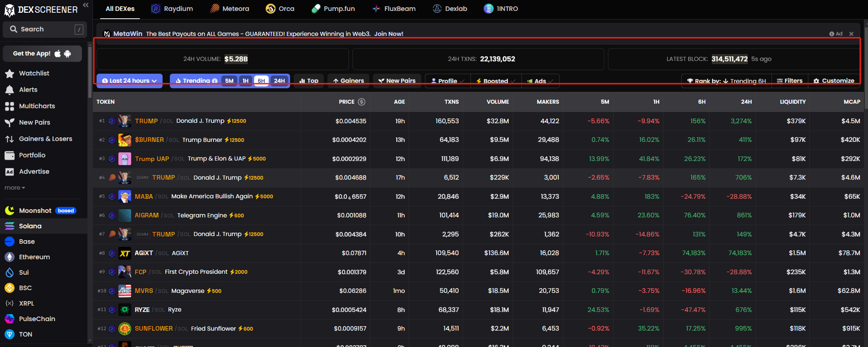Switch to the Orca tab
868x347 pixels.
point(280,9)
